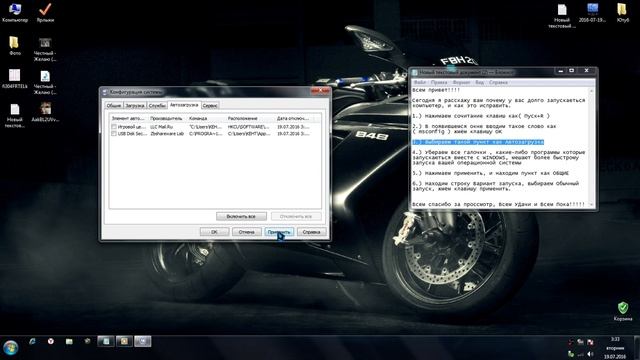Switch to the Общие tab

[x=114, y=105]
